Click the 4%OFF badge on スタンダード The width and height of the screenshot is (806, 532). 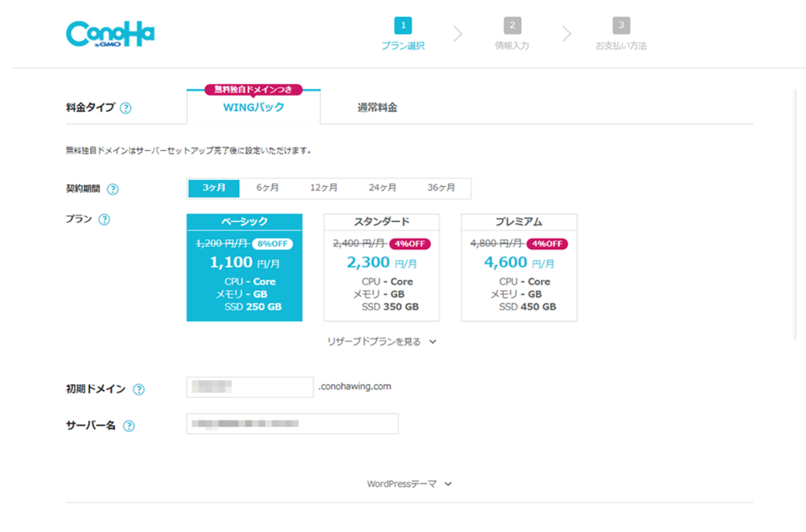click(410, 244)
